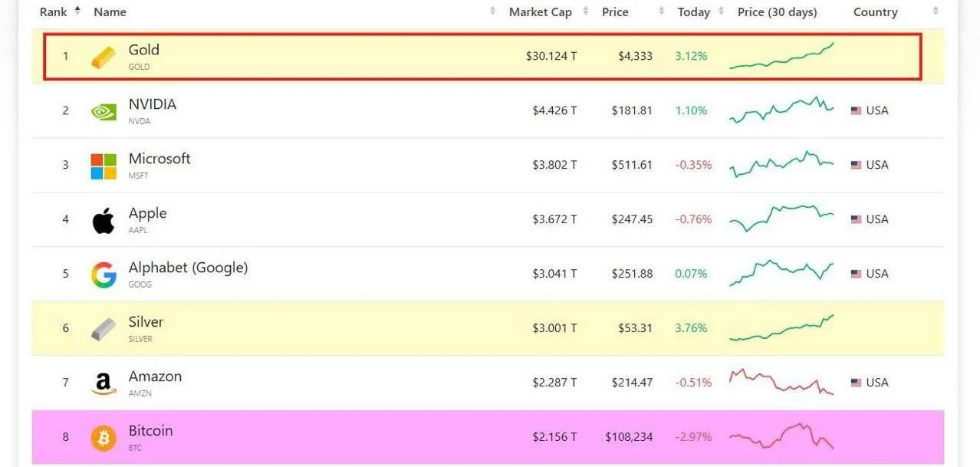
Task: Click the Gold bar icon
Action: click(x=104, y=57)
